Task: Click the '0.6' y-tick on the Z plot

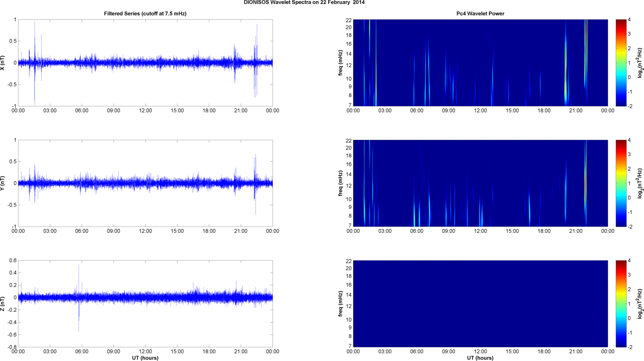Action: pyautogui.click(x=12, y=260)
